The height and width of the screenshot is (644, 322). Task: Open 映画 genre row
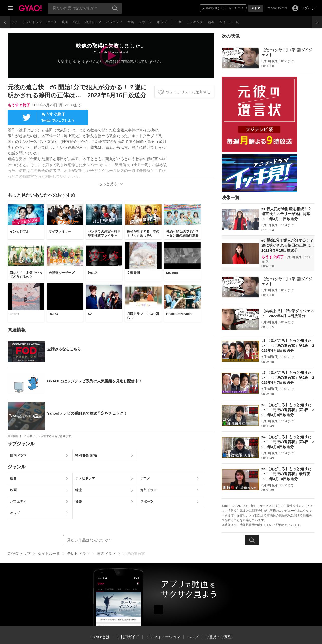[x=40, y=490]
